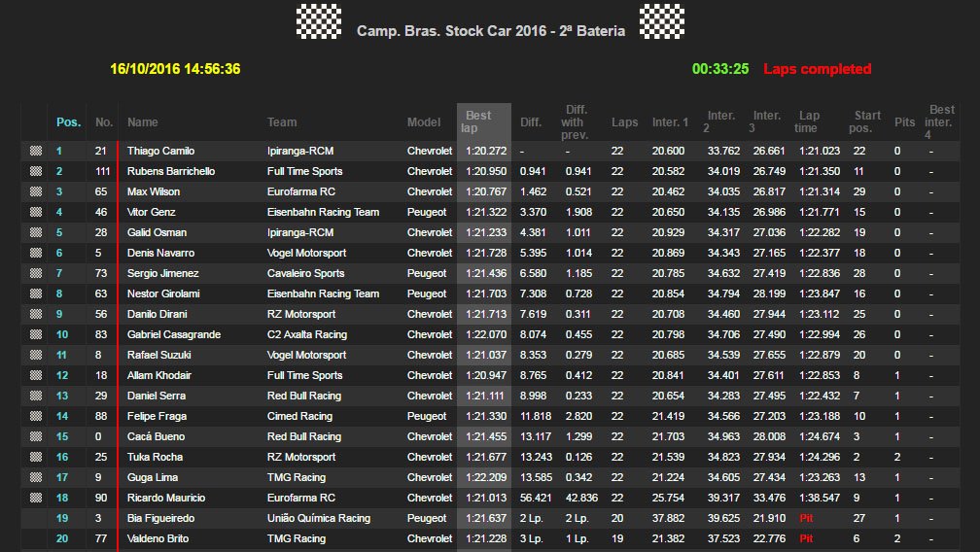The image size is (980, 552).
Task: Click Tuka Rocha's lap time 1:24.296
Action: 820,457
